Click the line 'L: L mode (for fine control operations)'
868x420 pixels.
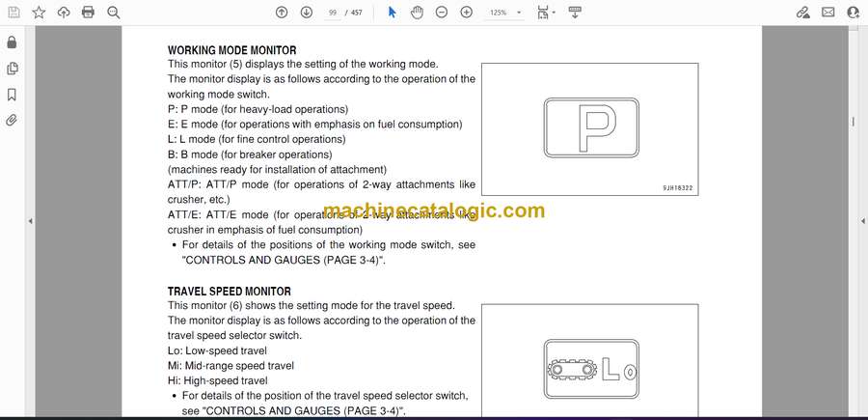pos(257,139)
